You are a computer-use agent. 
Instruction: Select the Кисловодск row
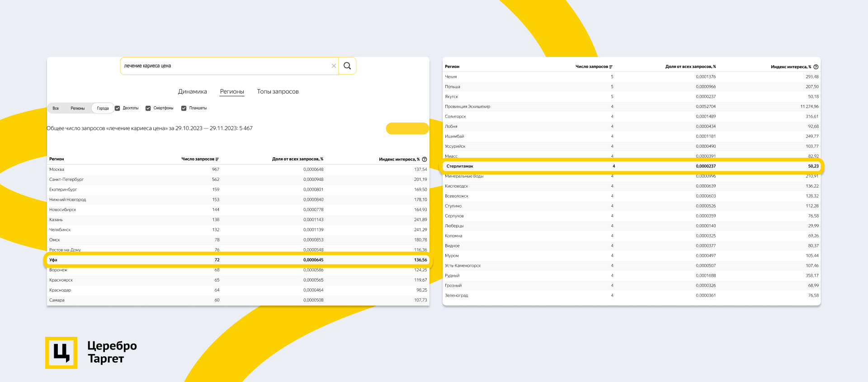pos(632,186)
